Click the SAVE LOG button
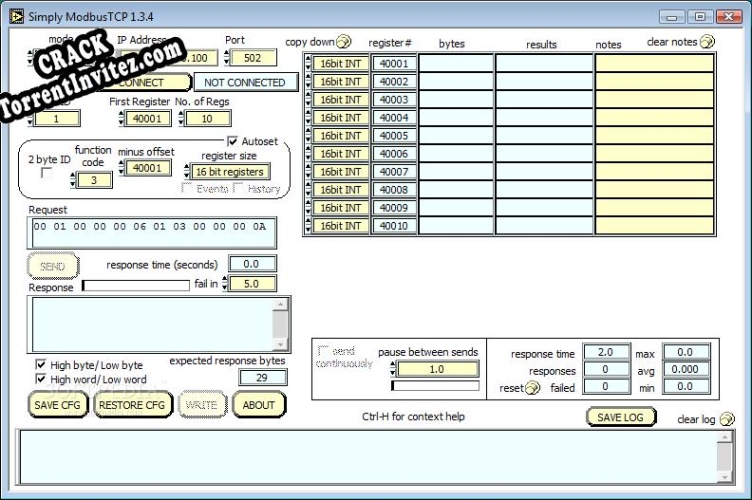Viewport: 752px width, 500px height. coord(620,417)
